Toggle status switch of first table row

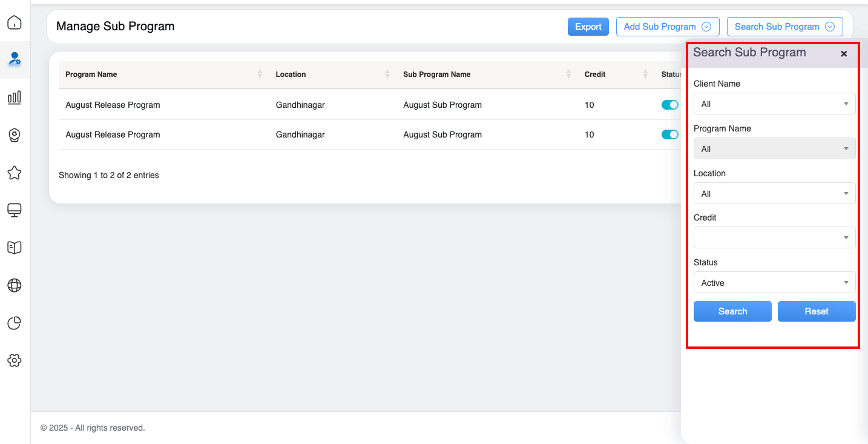(669, 105)
